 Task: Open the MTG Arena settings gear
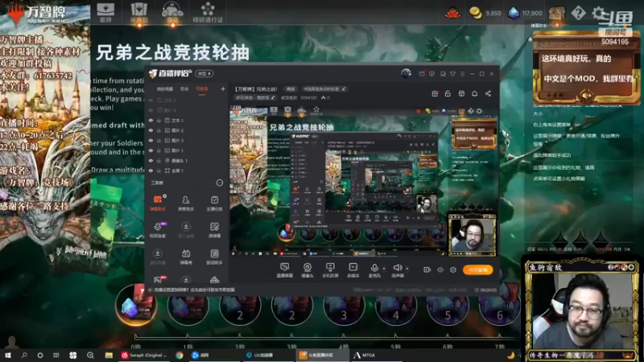[x=598, y=13]
